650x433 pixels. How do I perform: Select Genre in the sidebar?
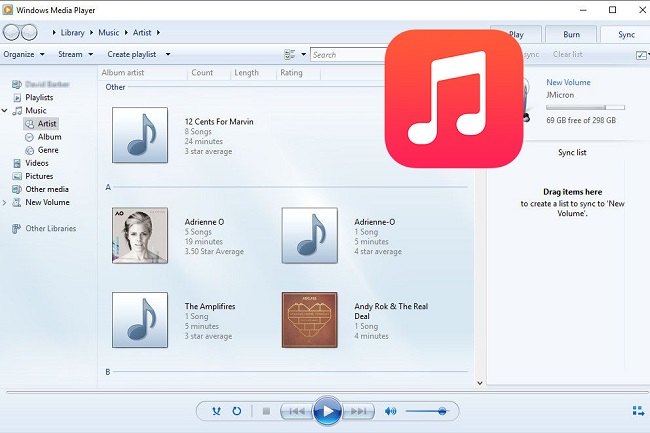point(48,150)
